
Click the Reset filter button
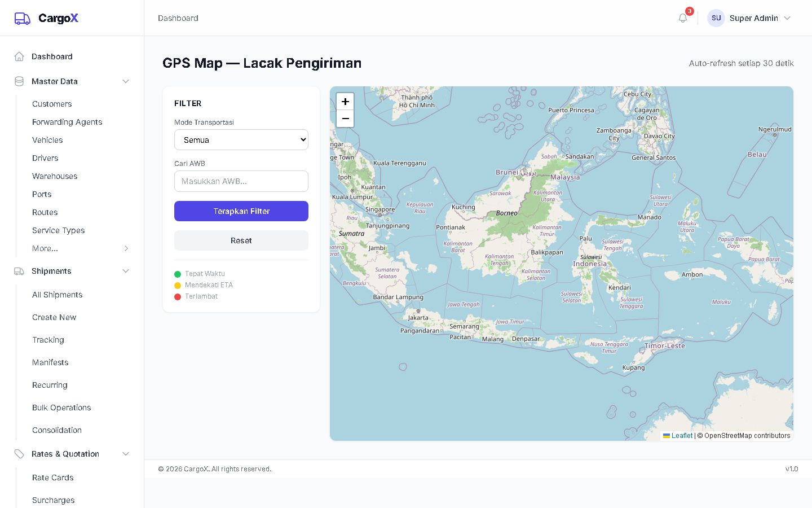click(241, 240)
